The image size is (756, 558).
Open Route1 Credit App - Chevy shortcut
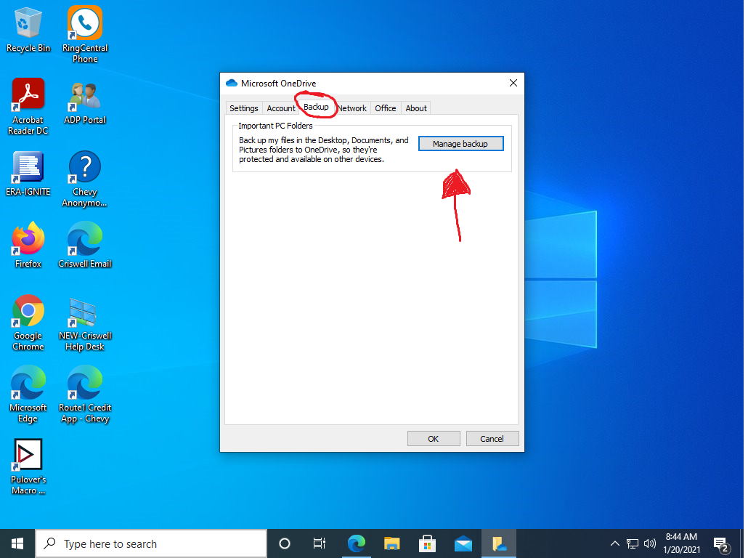click(x=85, y=395)
